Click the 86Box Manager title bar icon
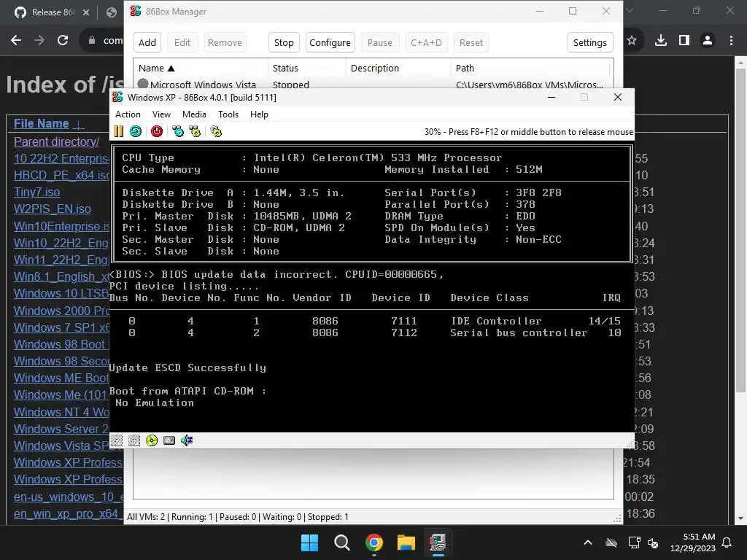 point(135,11)
